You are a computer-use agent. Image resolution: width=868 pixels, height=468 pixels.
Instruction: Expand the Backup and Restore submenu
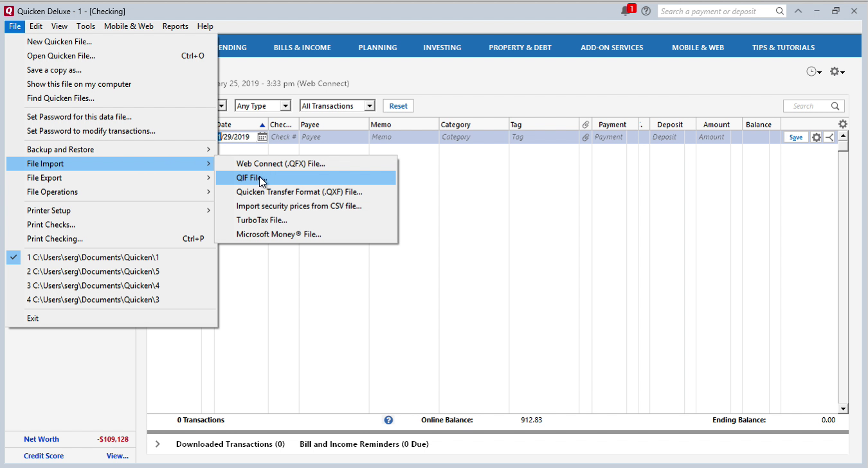(x=112, y=150)
